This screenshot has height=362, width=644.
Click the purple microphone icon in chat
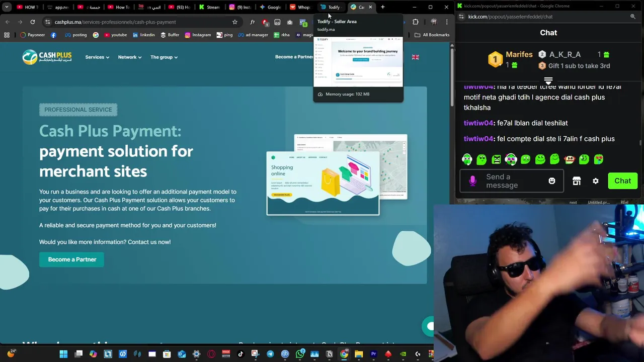click(x=472, y=181)
